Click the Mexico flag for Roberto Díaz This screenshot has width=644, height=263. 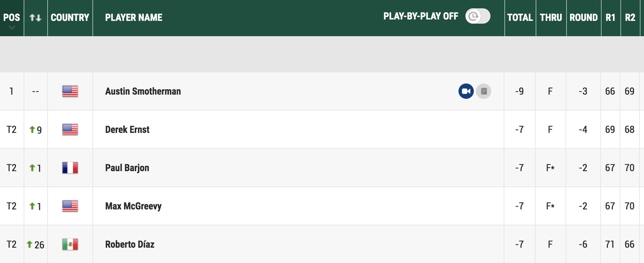(x=70, y=245)
